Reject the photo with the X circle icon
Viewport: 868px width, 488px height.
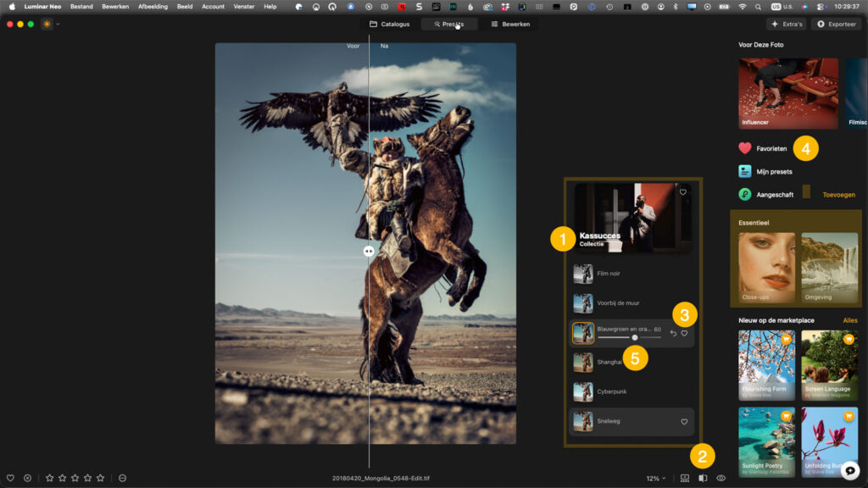click(28, 478)
